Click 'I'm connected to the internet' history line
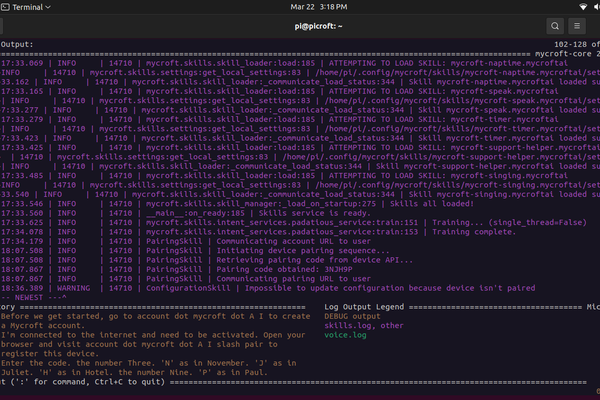This screenshot has height=400, width=600. pyautogui.click(x=153, y=335)
